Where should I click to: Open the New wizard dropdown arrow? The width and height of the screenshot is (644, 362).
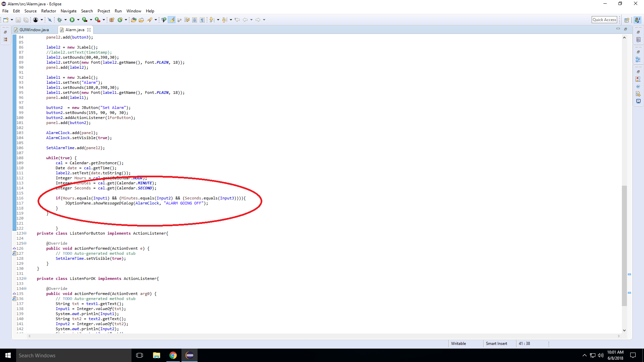pyautogui.click(x=12, y=20)
